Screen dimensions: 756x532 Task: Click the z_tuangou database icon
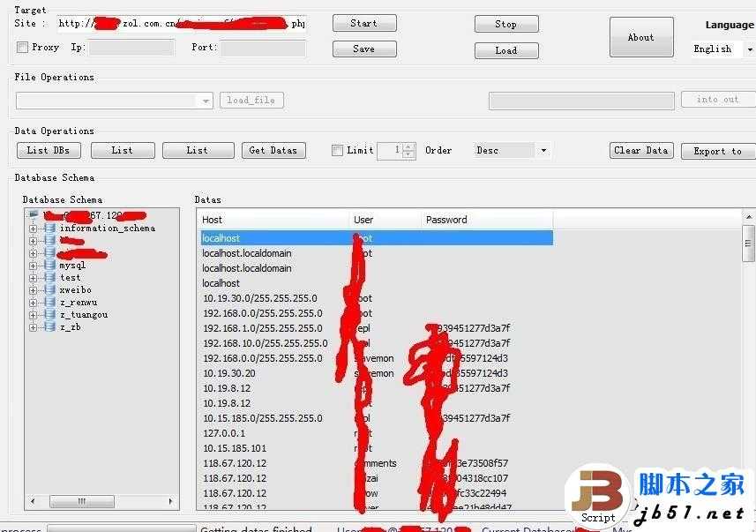[x=50, y=314]
